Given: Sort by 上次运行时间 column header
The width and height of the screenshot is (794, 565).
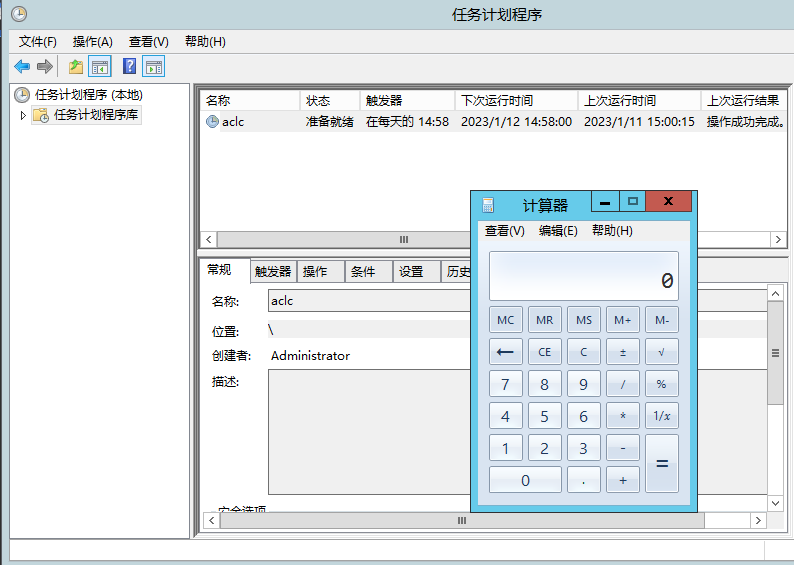Looking at the screenshot, I should pos(640,101).
